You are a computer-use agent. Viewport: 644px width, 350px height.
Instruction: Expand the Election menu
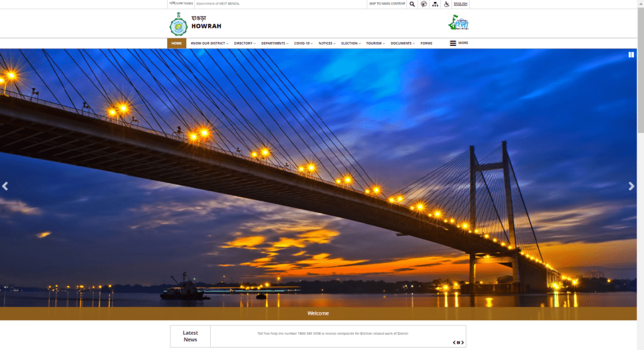point(351,43)
